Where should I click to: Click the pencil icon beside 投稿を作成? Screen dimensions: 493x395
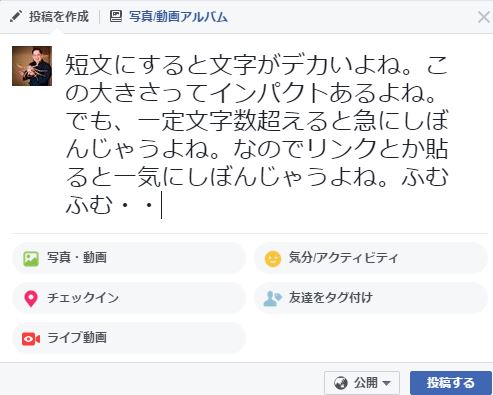pyautogui.click(x=16, y=16)
